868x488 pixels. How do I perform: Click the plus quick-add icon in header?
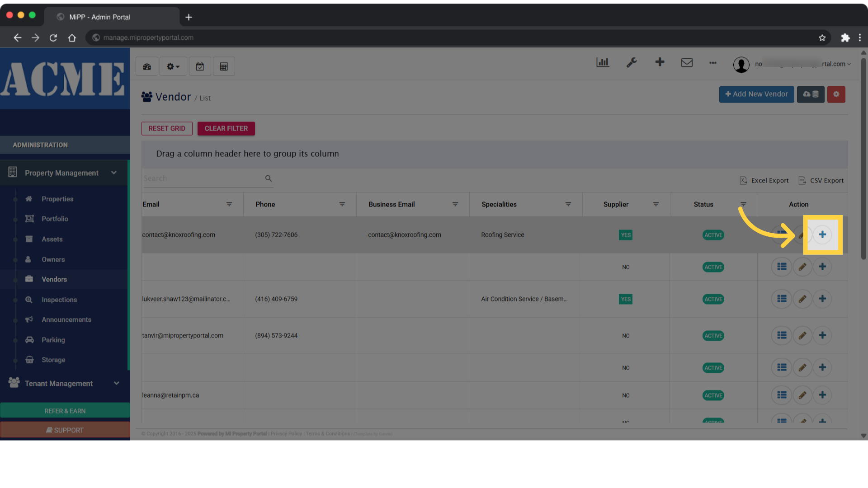point(660,62)
